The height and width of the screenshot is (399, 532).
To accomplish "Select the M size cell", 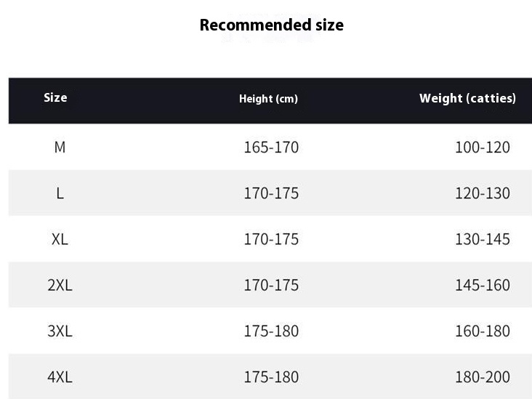I will [x=60, y=148].
